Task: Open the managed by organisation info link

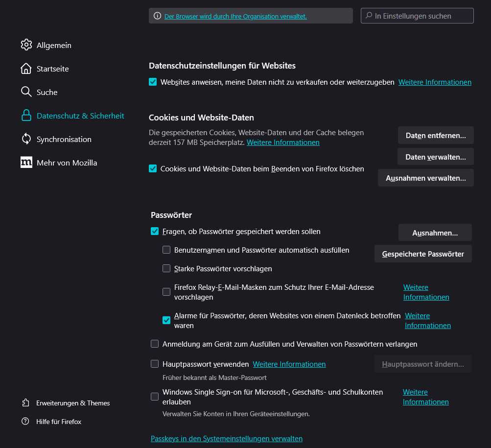Action: coord(235,16)
